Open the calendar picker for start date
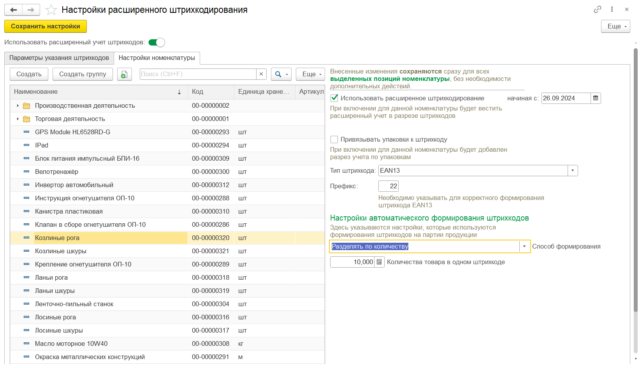This screenshot has height=368, width=640. tap(596, 98)
